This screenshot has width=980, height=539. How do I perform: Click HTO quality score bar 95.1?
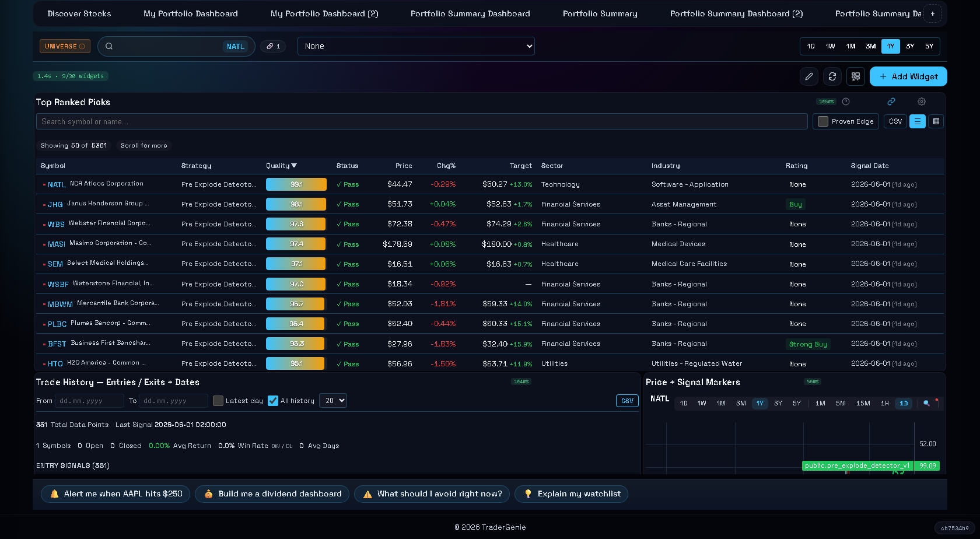pos(295,363)
